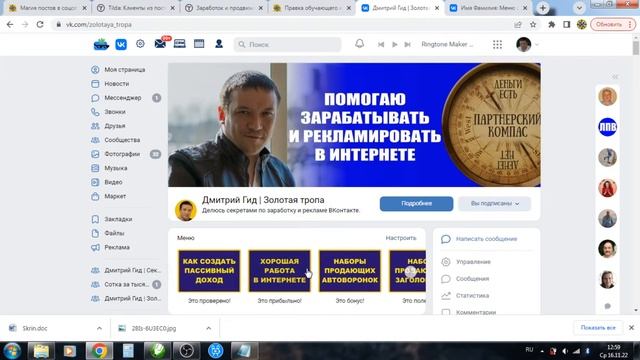
Task: Skip to previous track in header player
Action: [381, 44]
